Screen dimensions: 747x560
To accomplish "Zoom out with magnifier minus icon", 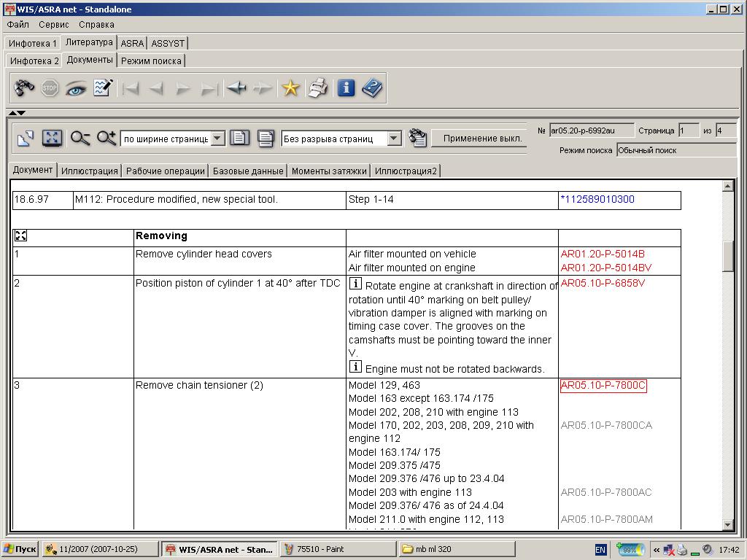I will 80,138.
